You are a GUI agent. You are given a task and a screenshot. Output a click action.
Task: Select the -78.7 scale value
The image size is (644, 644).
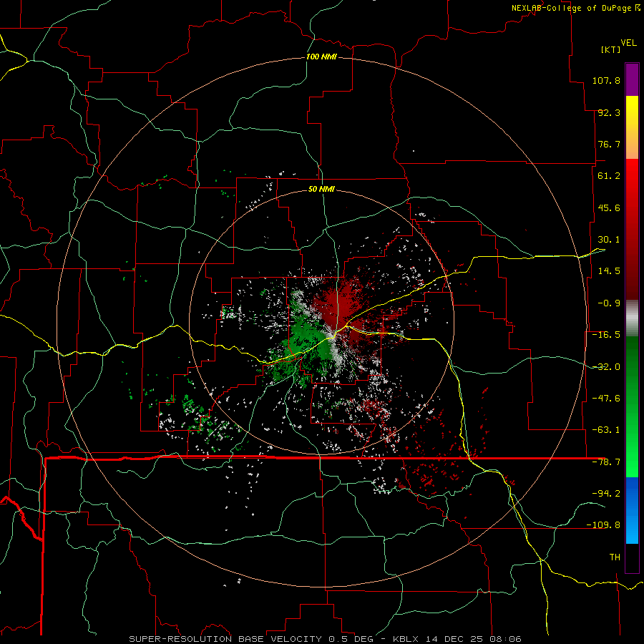click(606, 462)
